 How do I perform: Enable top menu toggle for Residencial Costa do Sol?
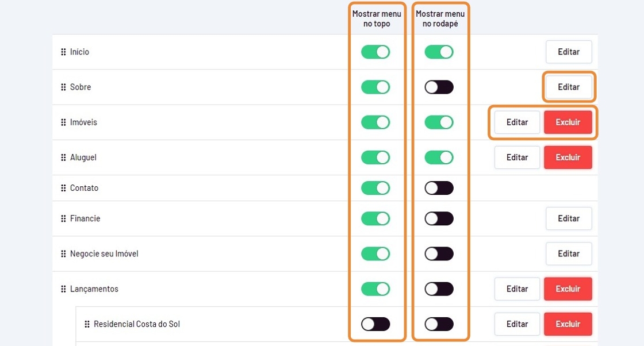pos(375,324)
